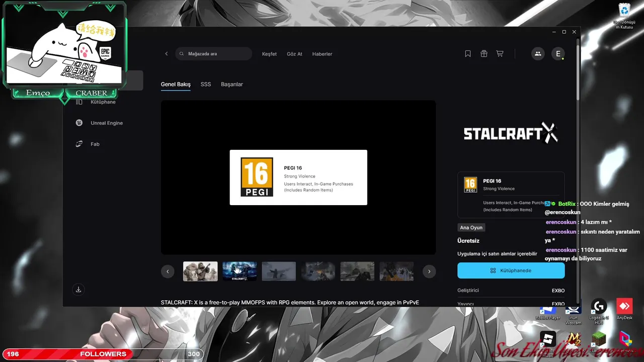This screenshot has height=362, width=644.
Task: Click 'Uygulama içi satın alımlar içerebilir' text
Action: pos(497,254)
